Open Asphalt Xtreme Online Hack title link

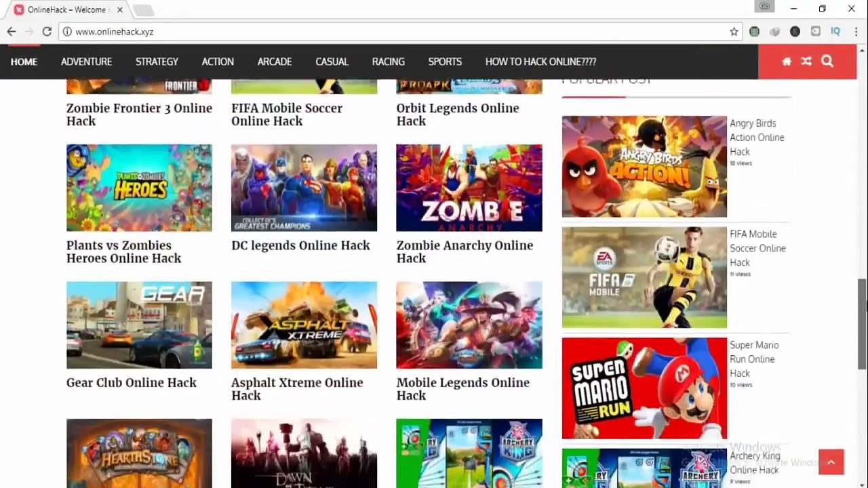(297, 389)
